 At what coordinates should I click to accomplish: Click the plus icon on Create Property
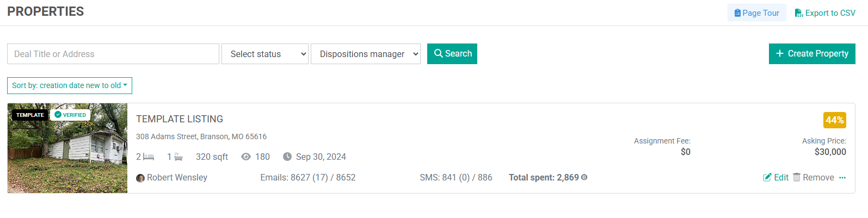tap(779, 53)
